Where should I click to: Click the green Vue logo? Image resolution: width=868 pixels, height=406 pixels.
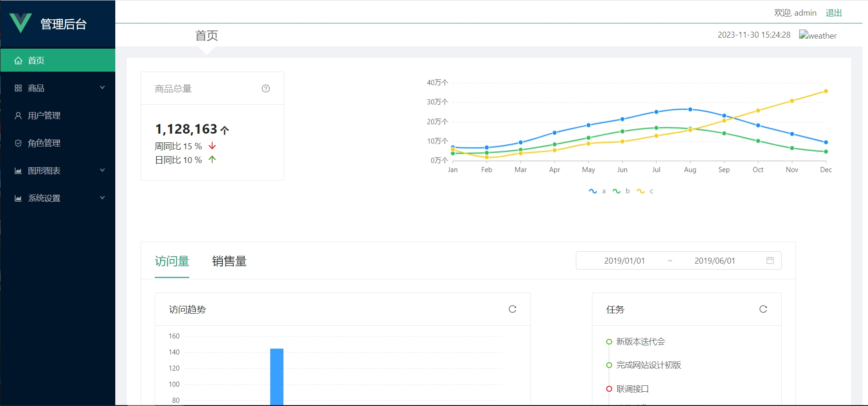[x=21, y=23]
